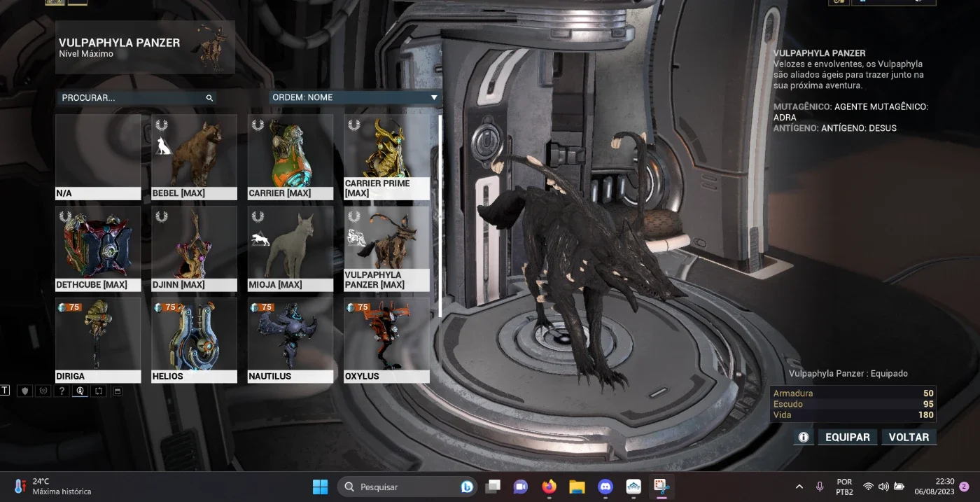Image resolution: width=980 pixels, height=502 pixels.
Task: Click the search magnifier icon in Procurar field
Action: (209, 98)
